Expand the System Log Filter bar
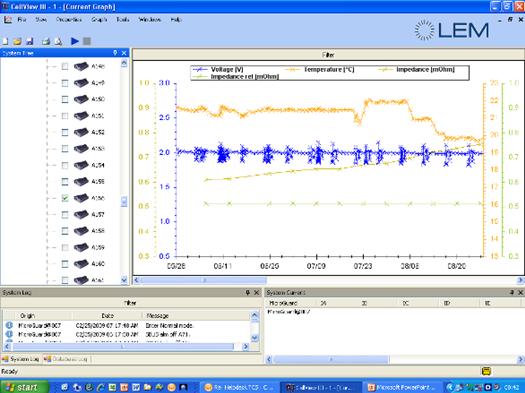The image size is (525, 393). click(130, 303)
